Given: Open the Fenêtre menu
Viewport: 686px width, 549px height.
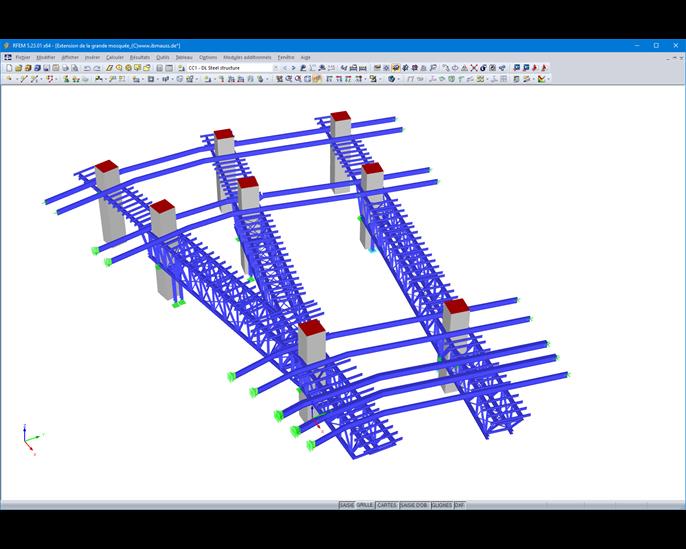Looking at the screenshot, I should 286,57.
